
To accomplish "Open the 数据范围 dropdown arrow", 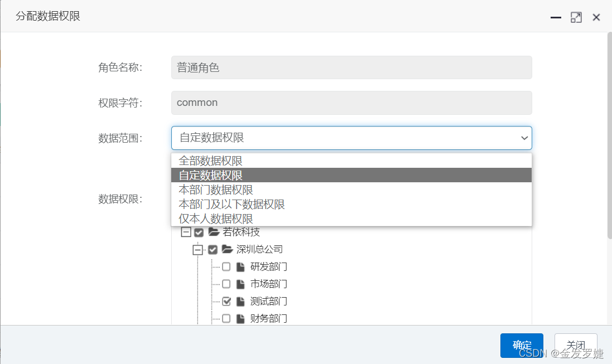I will click(524, 138).
